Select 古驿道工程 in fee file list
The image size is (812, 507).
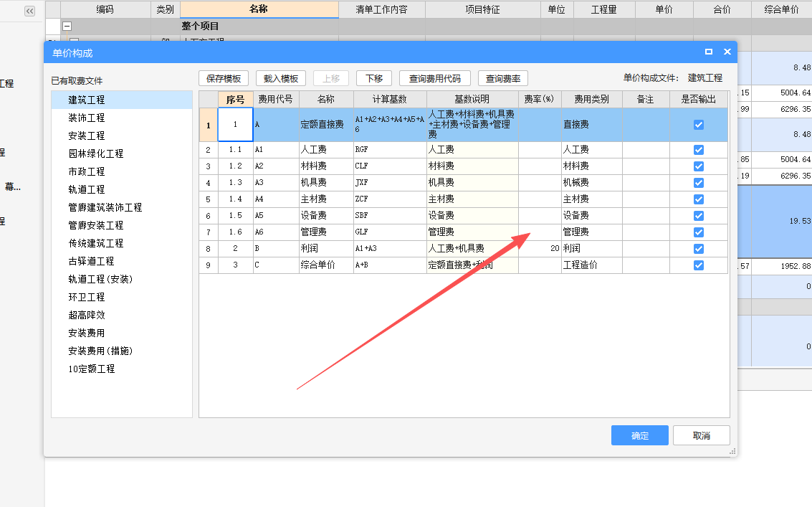coord(122,261)
